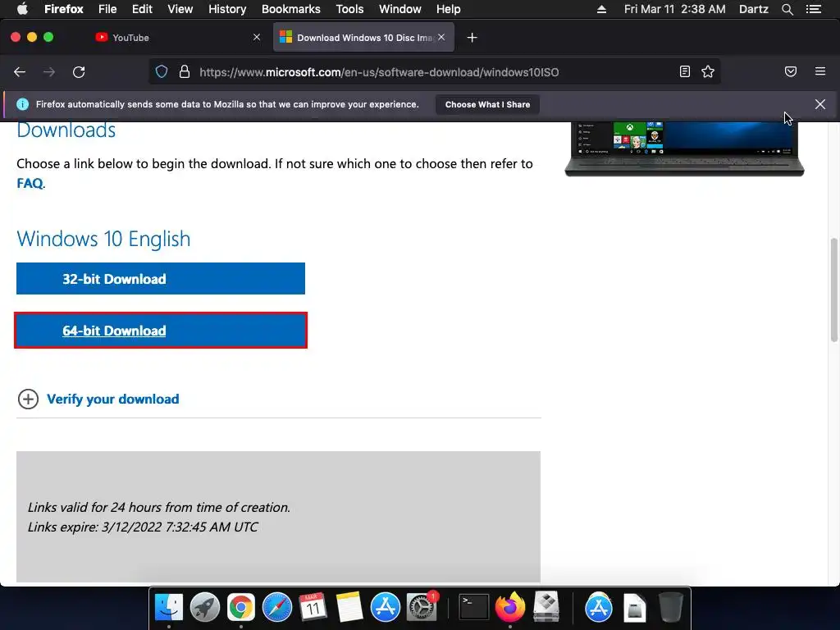Viewport: 840px width, 630px height.
Task: Open Boot Camp Assistant in the dock
Action: [x=546, y=608]
